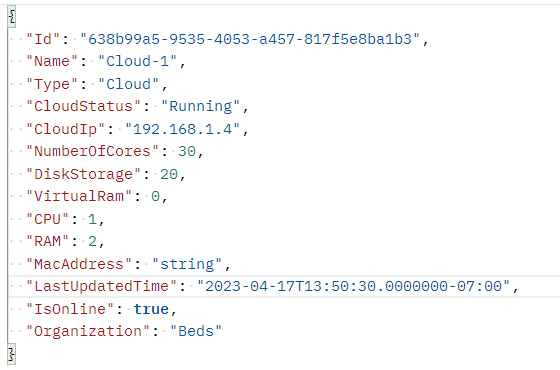Select the "Name" key text

coord(52,61)
